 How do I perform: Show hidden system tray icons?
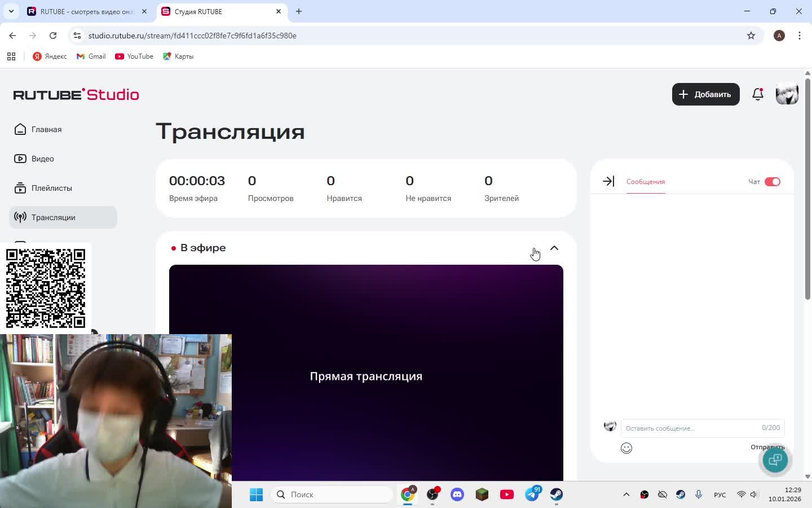(626, 494)
